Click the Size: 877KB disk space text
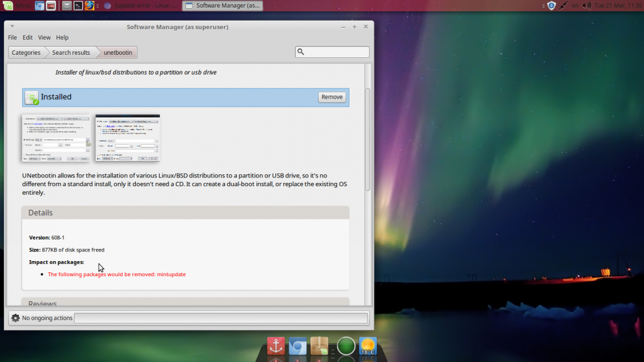 67,250
